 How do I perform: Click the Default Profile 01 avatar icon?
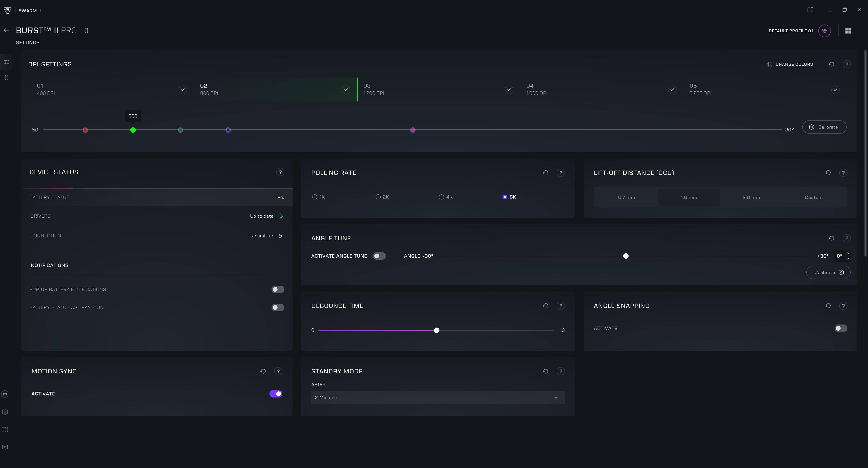(824, 31)
